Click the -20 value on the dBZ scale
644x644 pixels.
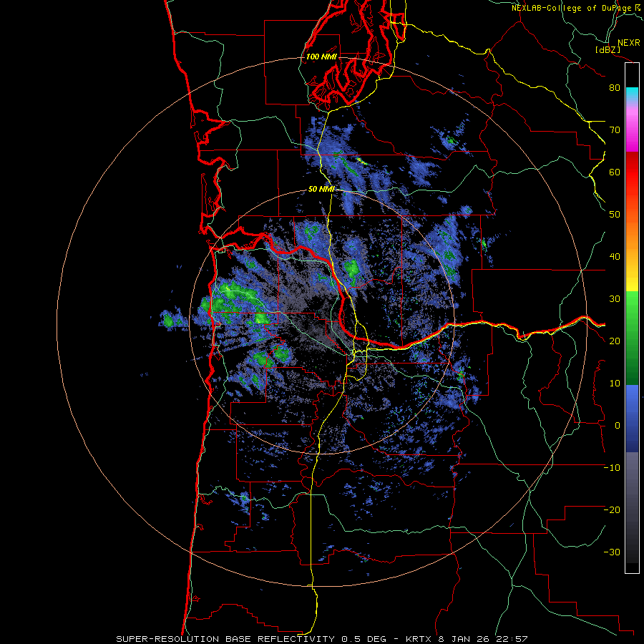pos(612,510)
